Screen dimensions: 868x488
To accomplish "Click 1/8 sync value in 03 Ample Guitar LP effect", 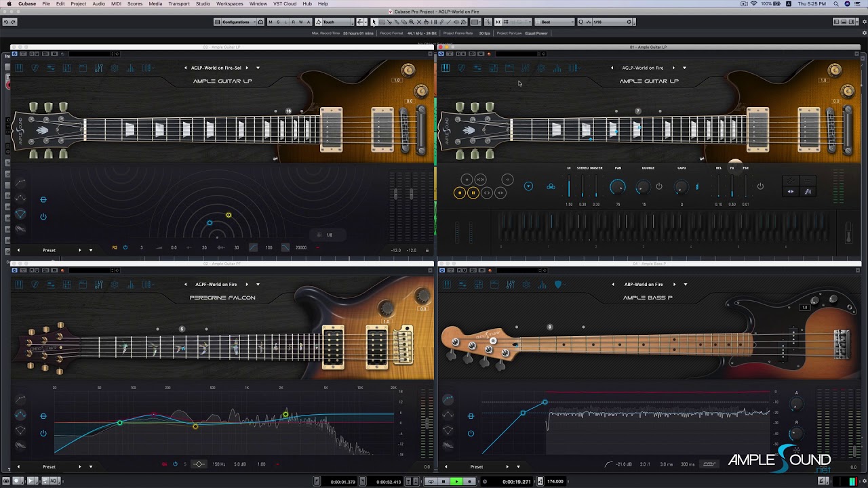I will coord(329,235).
